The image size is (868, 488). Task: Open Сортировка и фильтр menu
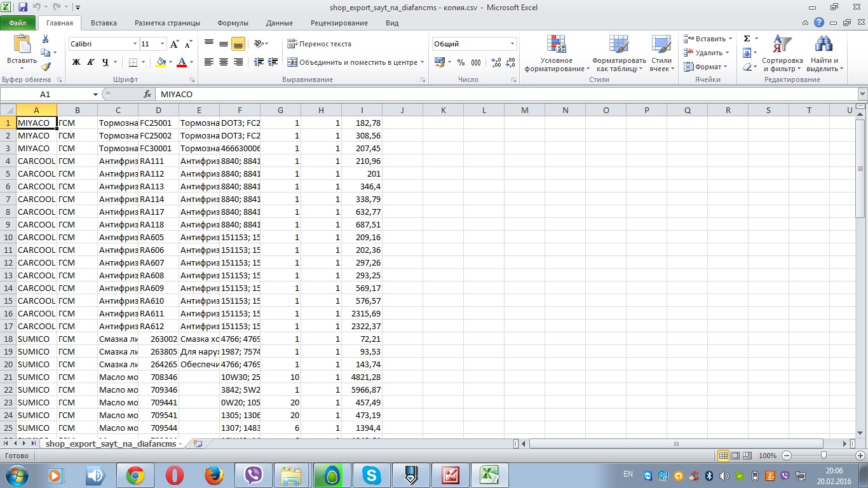(x=782, y=54)
